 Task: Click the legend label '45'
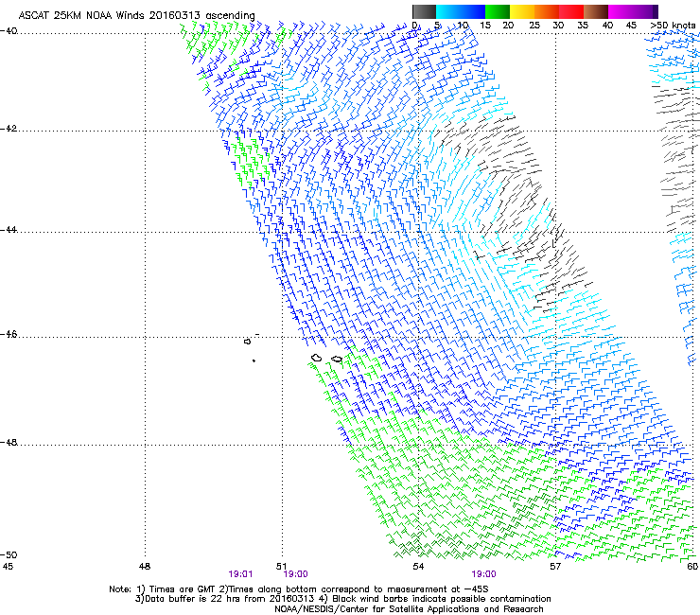click(631, 26)
